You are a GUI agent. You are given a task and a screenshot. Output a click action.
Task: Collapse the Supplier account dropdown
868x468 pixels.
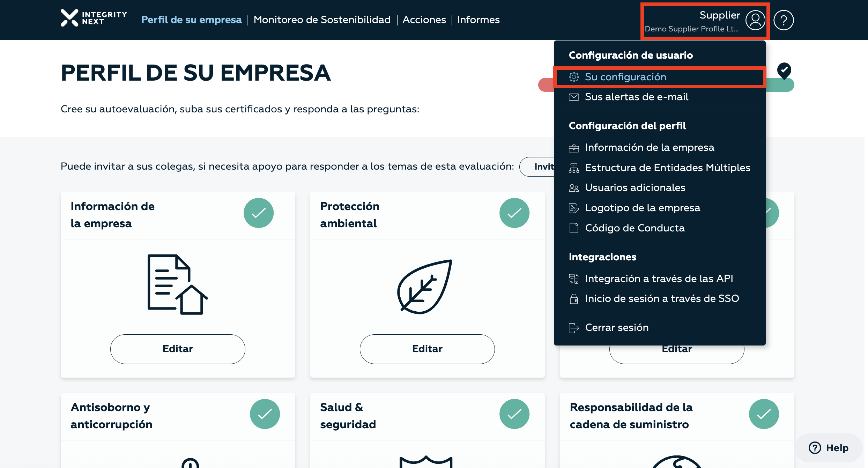pos(705,21)
